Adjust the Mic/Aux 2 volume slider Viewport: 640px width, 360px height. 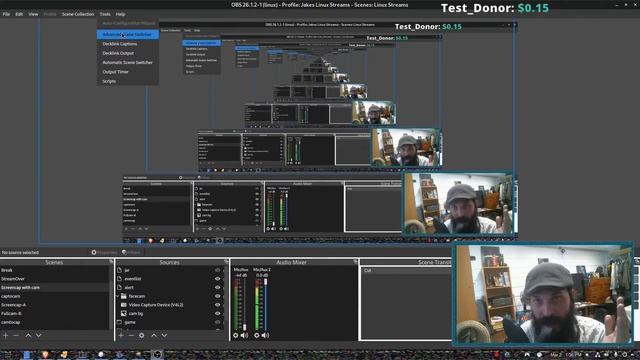266,304
